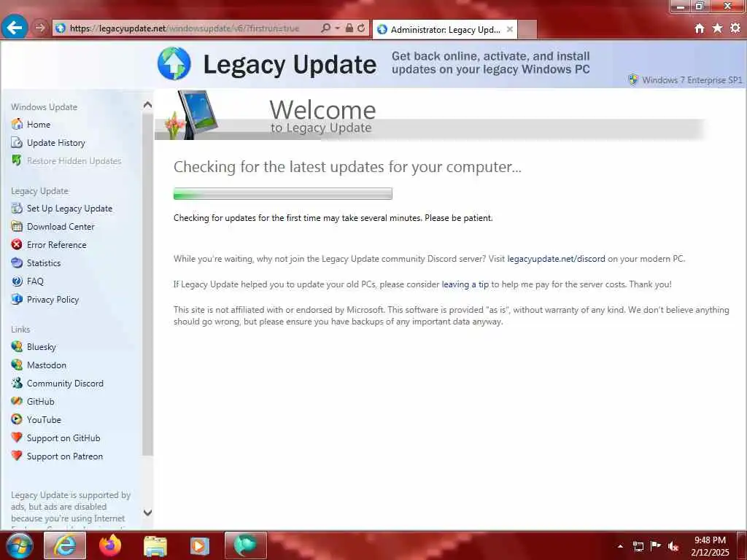Open the Windows Start button

(19, 545)
